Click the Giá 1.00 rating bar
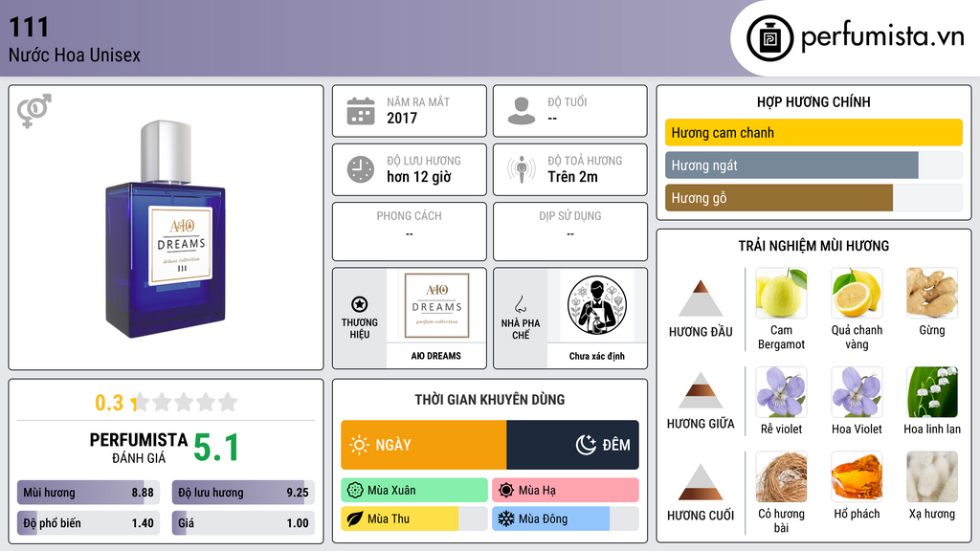980x551 pixels. (x=243, y=523)
